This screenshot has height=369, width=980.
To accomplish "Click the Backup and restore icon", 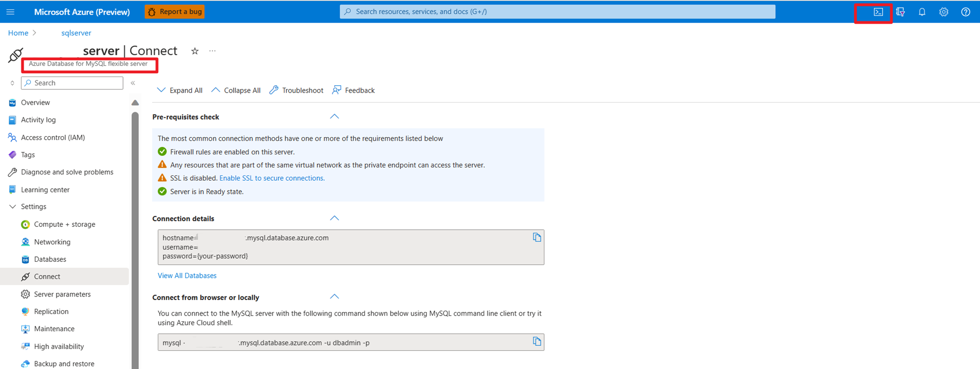I will 25,364.
